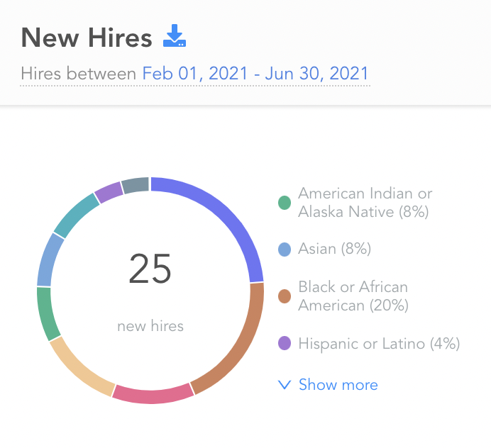
Task: Open the hire date range picker
Action: tap(255, 74)
